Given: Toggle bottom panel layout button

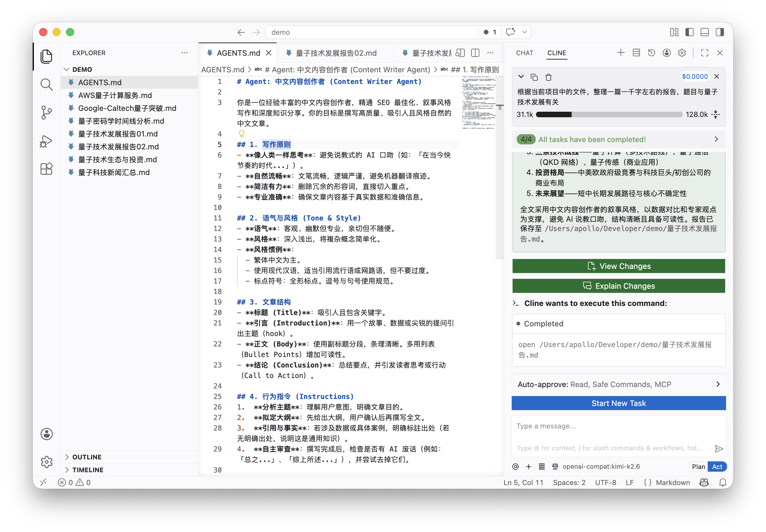Looking at the screenshot, I should (705, 32).
